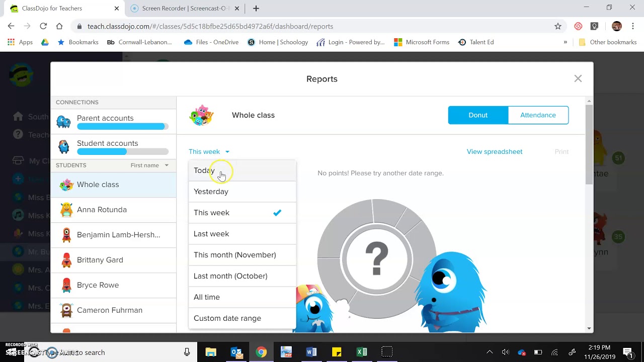Open the Other bookmarks folder
Image resolution: width=644 pixels, height=362 pixels.
pos(608,42)
